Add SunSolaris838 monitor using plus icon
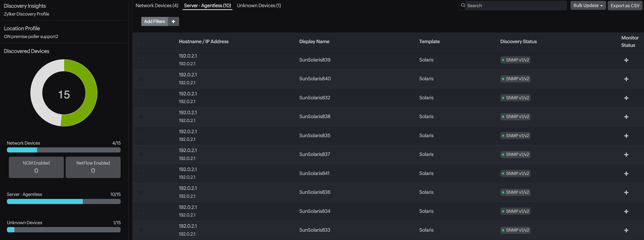 point(626,117)
